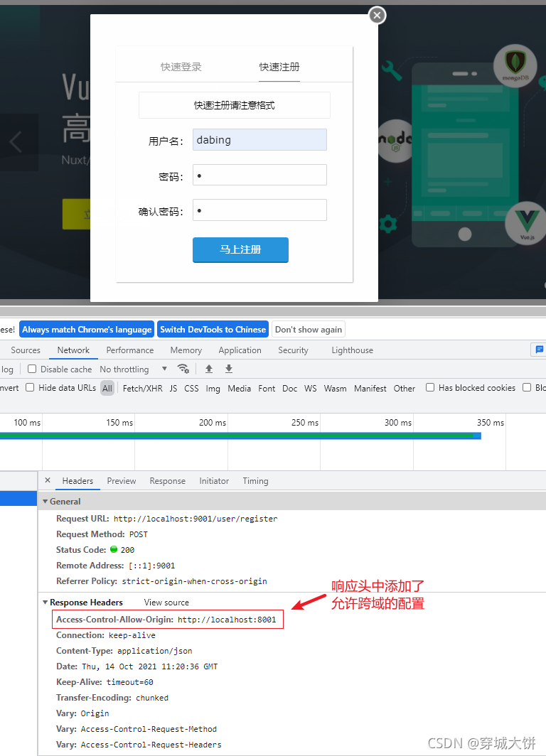Click Keep-Alive timeout=60 header

point(105,682)
